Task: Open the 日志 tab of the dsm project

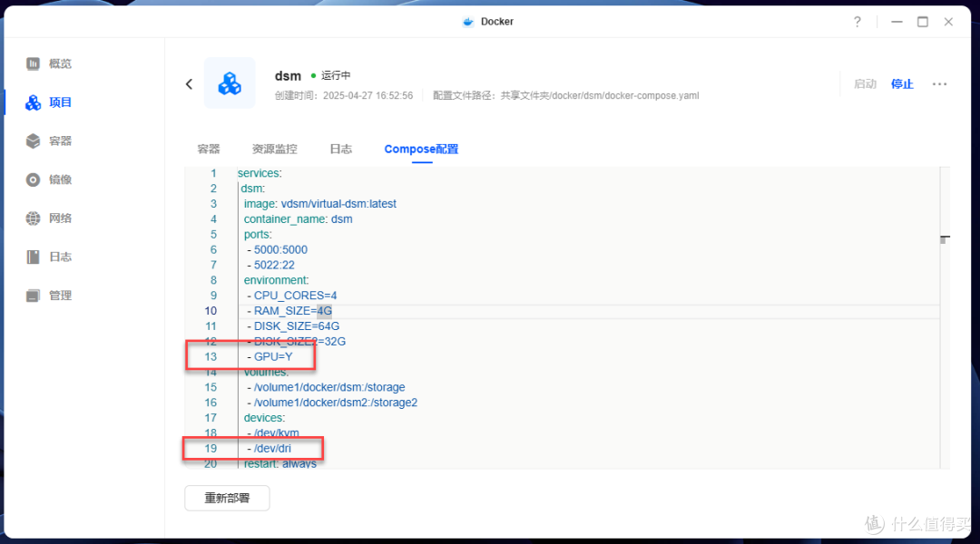Action: (x=341, y=149)
